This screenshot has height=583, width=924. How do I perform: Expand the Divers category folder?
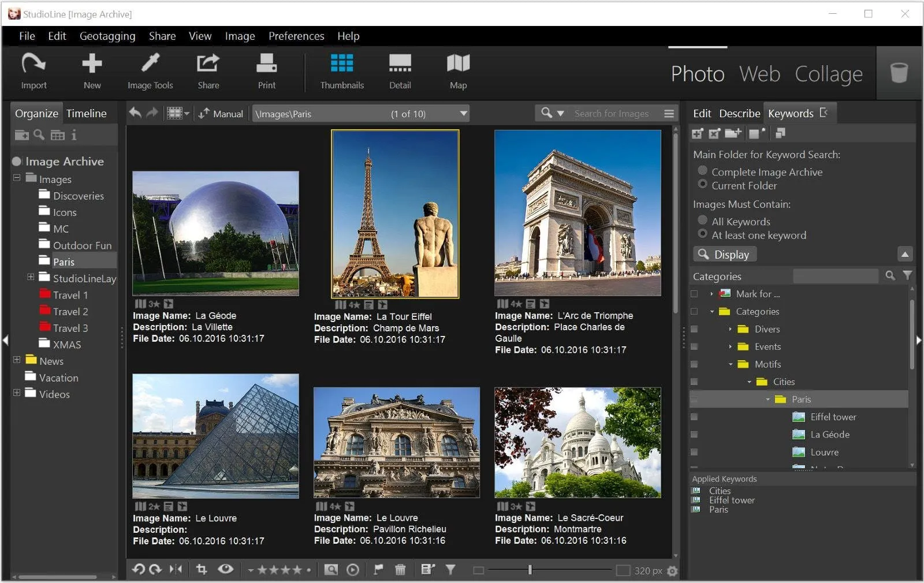(730, 329)
